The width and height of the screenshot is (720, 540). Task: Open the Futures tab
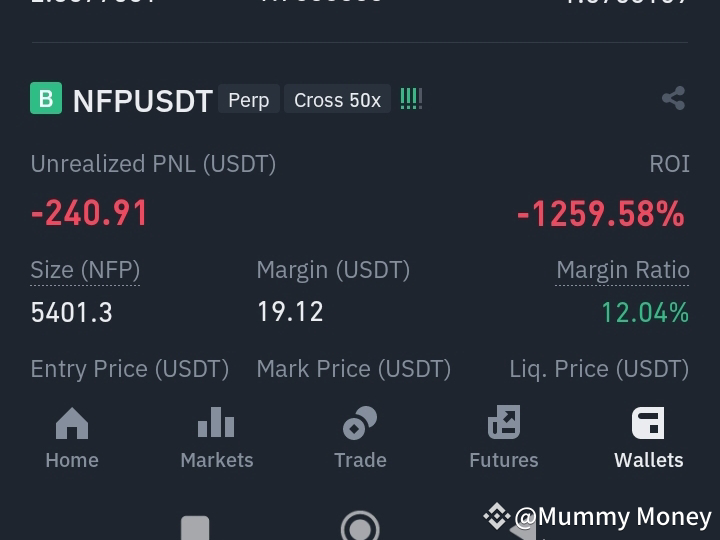click(x=504, y=438)
